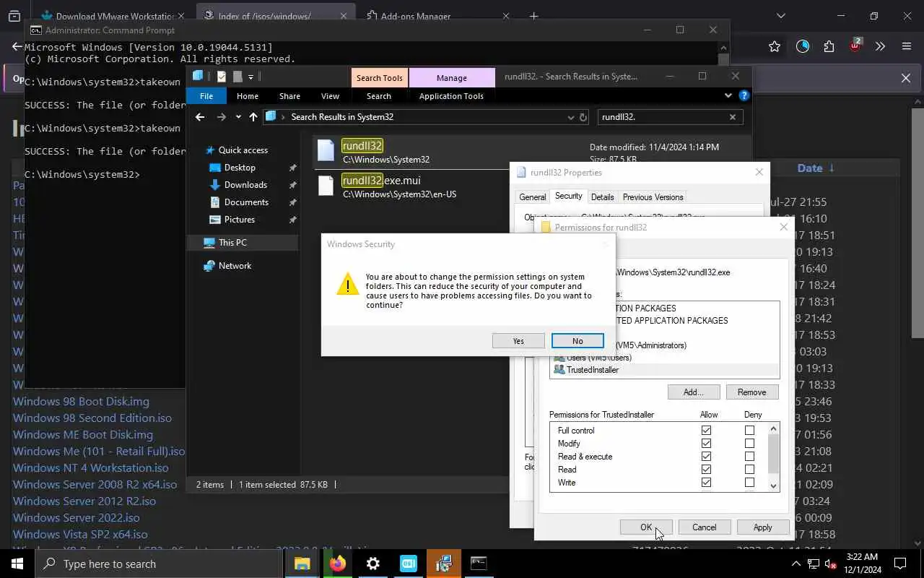Open Customize Quick Access Toolbar dropdown in Explorer
Screen dimensions: 924x578
[250, 77]
